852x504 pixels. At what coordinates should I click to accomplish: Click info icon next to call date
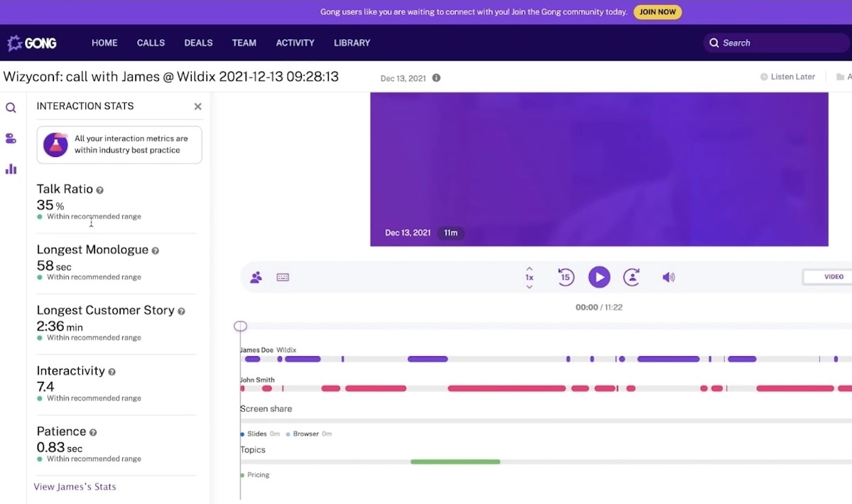pyautogui.click(x=436, y=78)
